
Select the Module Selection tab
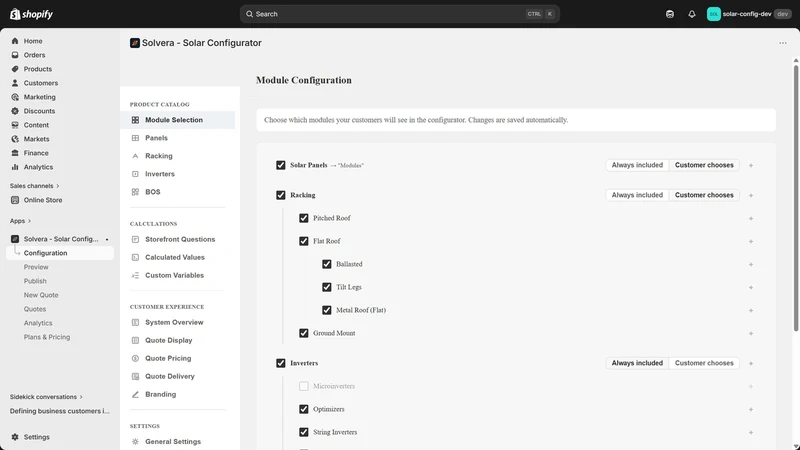pyautogui.click(x=179, y=120)
